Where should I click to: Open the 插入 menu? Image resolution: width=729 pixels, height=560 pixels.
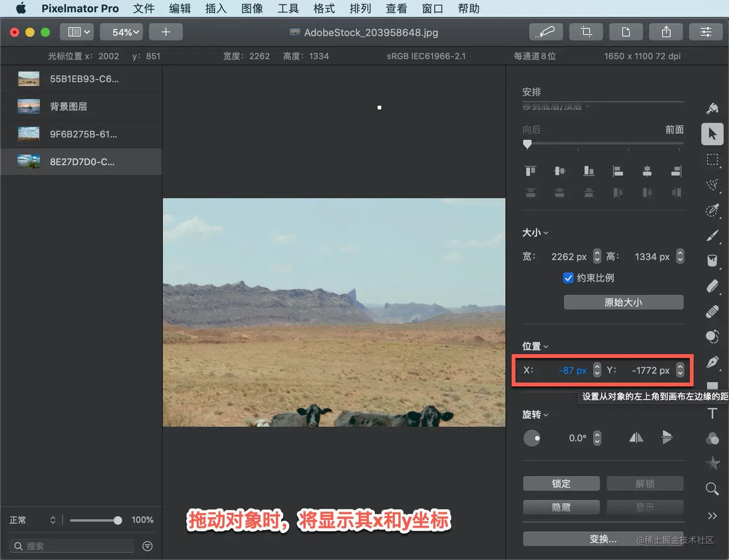click(216, 8)
